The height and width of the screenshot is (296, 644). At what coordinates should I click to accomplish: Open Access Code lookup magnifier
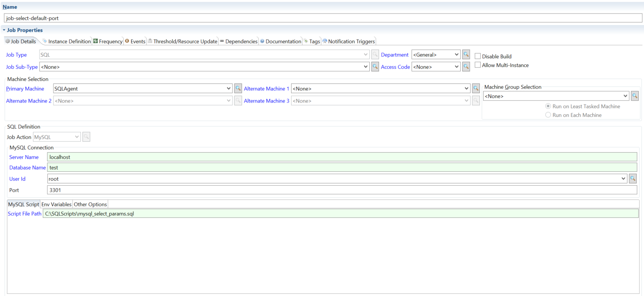coord(466,67)
